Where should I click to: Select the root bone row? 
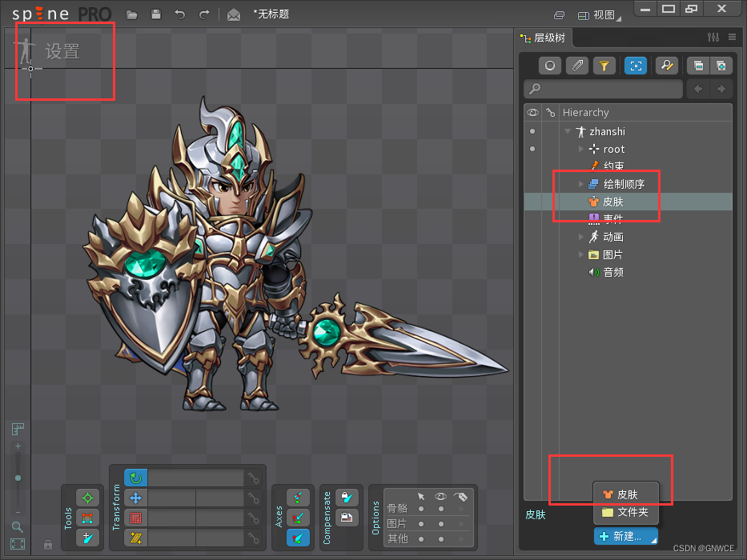(628, 149)
